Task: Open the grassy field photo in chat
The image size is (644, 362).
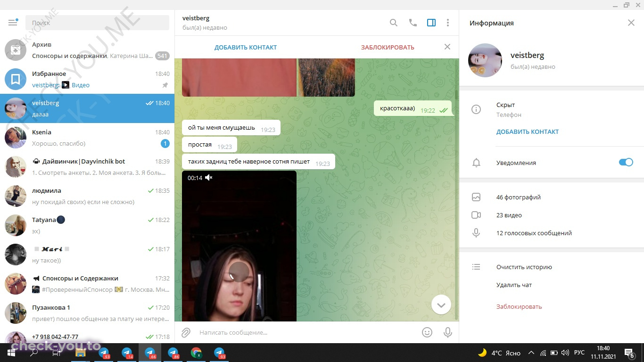Action: 326,77
